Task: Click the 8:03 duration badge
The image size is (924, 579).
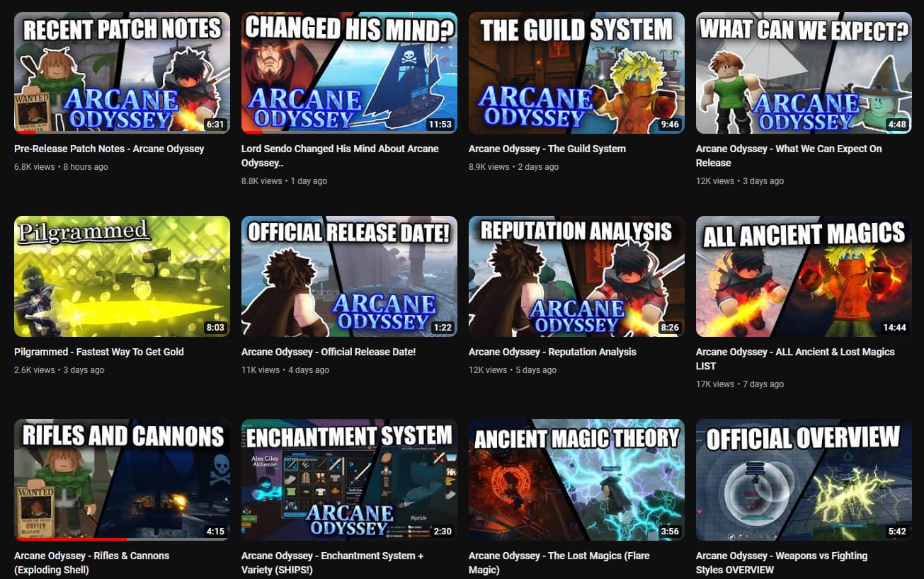Action: coord(215,328)
